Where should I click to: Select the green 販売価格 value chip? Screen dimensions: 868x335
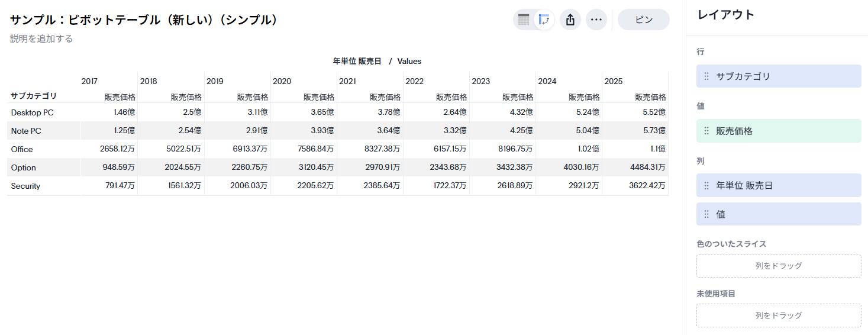coord(779,131)
